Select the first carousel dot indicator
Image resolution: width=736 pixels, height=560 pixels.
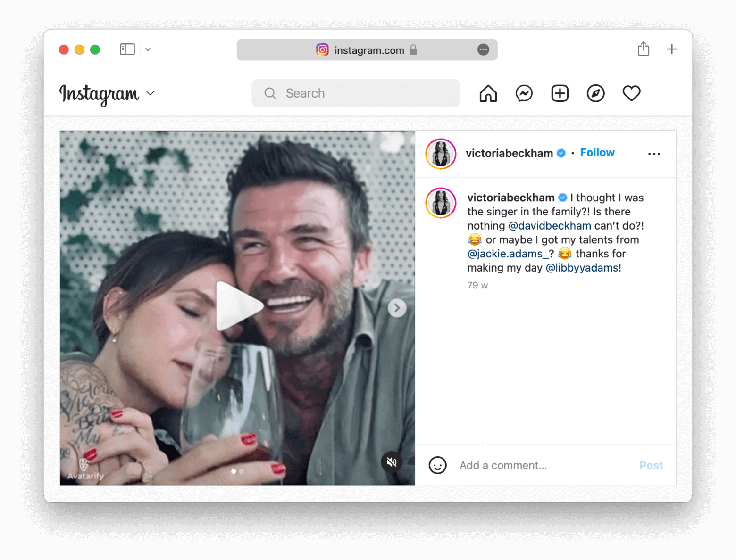tap(234, 471)
